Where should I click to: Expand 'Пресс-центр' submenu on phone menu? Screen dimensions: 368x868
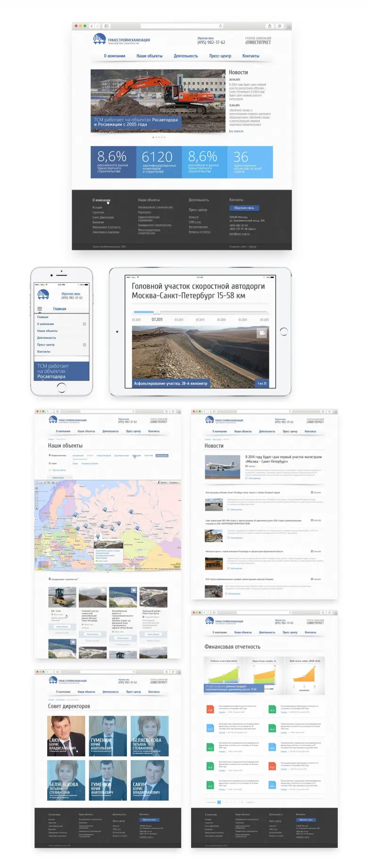(x=84, y=345)
